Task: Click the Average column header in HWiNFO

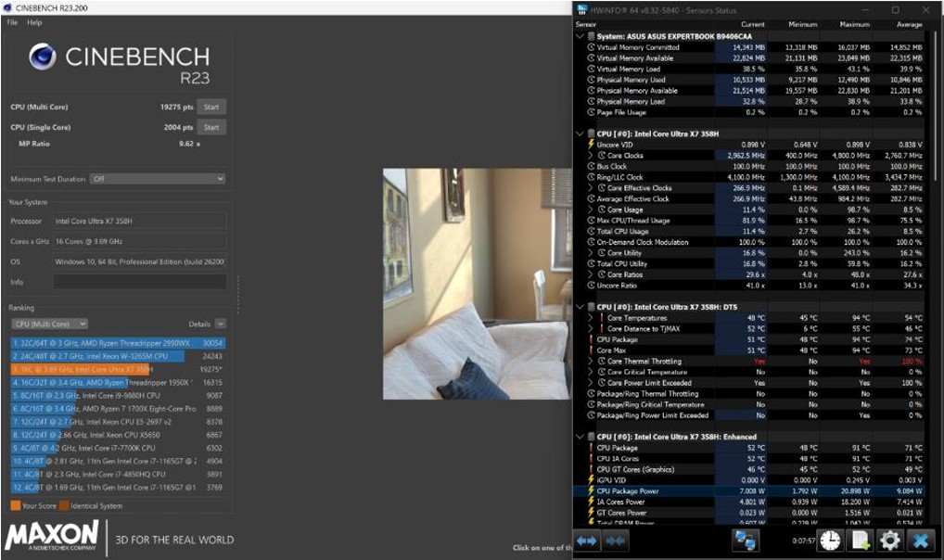Action: point(909,25)
